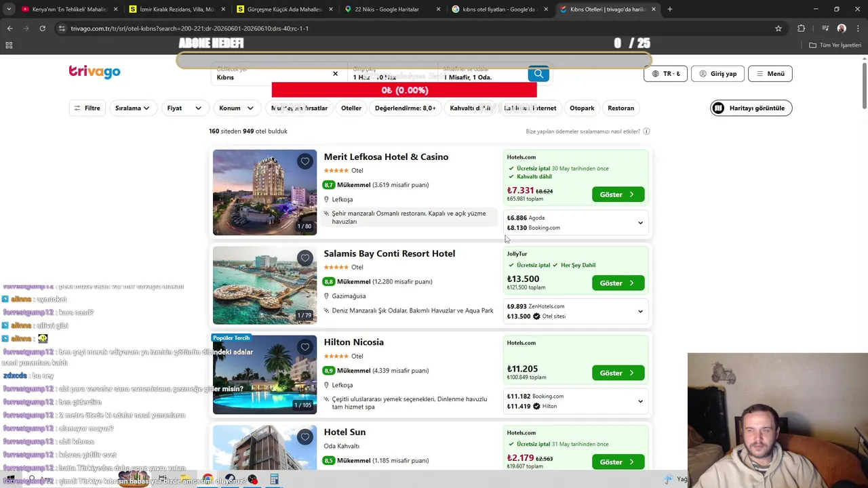868x488 pixels.
Task: Click the ₺11.182 Booking.com price
Action: click(x=535, y=396)
